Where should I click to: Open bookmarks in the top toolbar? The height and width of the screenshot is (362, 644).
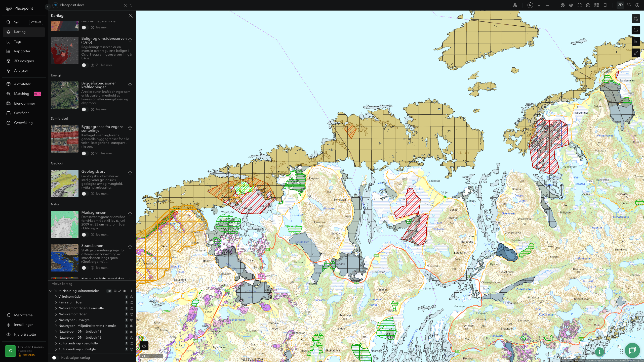point(605,5)
